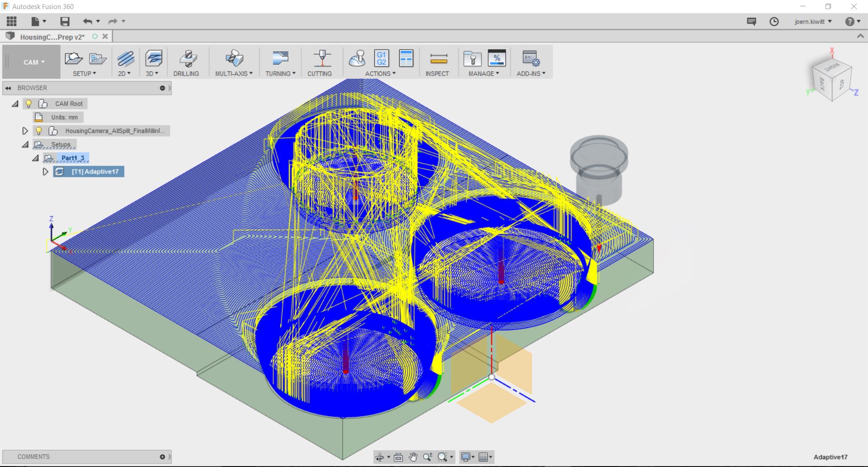Open the Setup Sheet icon

tap(406, 58)
